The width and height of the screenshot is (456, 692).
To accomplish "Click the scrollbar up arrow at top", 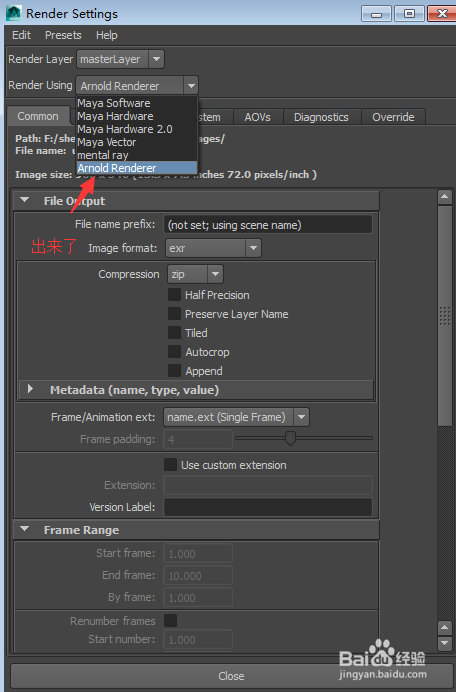I will point(445,197).
